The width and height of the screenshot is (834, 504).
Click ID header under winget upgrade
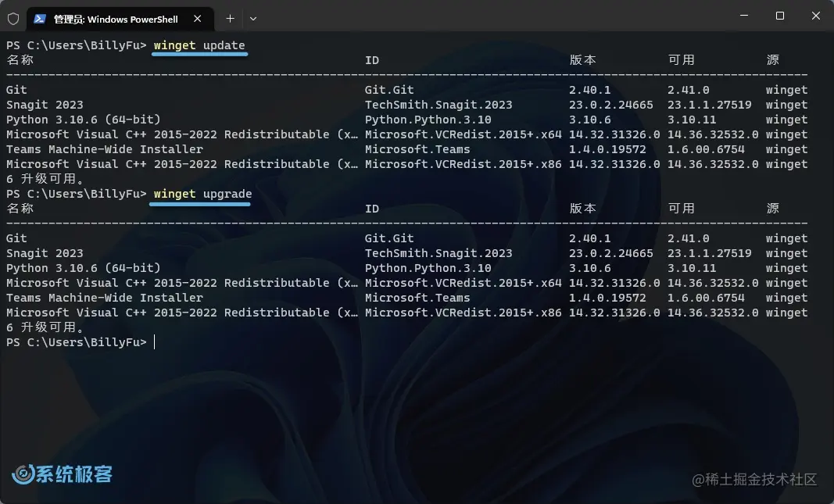(x=372, y=209)
